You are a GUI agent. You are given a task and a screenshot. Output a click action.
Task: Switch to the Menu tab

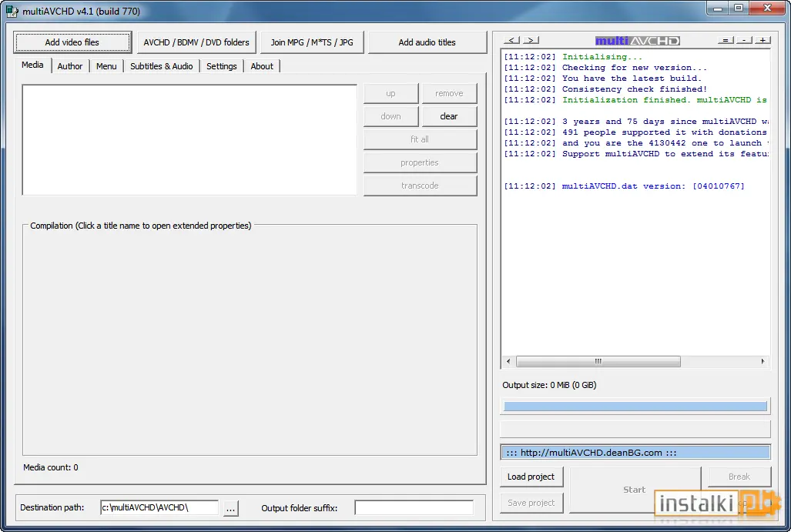106,66
